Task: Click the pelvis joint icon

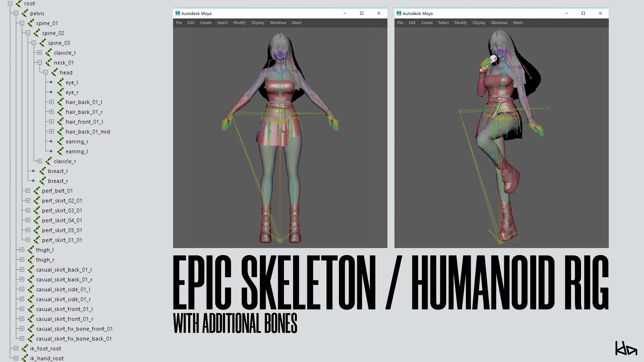Action: coord(24,13)
